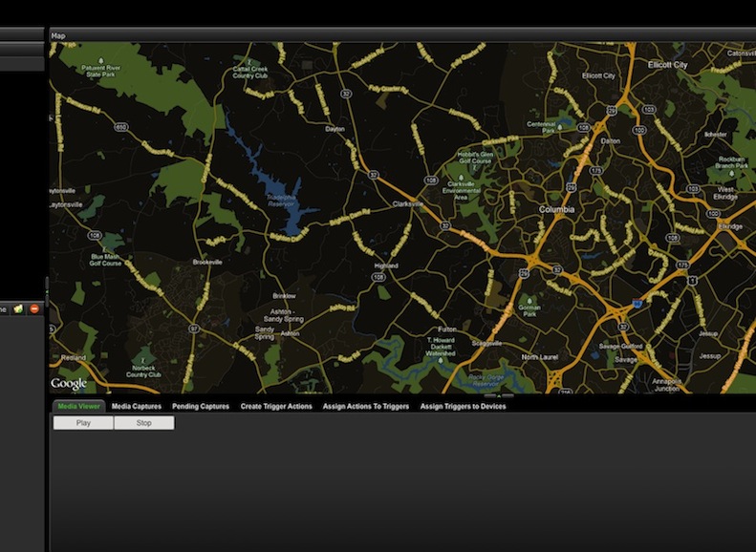Open the Media Captures tab
756x552 pixels.
[136, 407]
